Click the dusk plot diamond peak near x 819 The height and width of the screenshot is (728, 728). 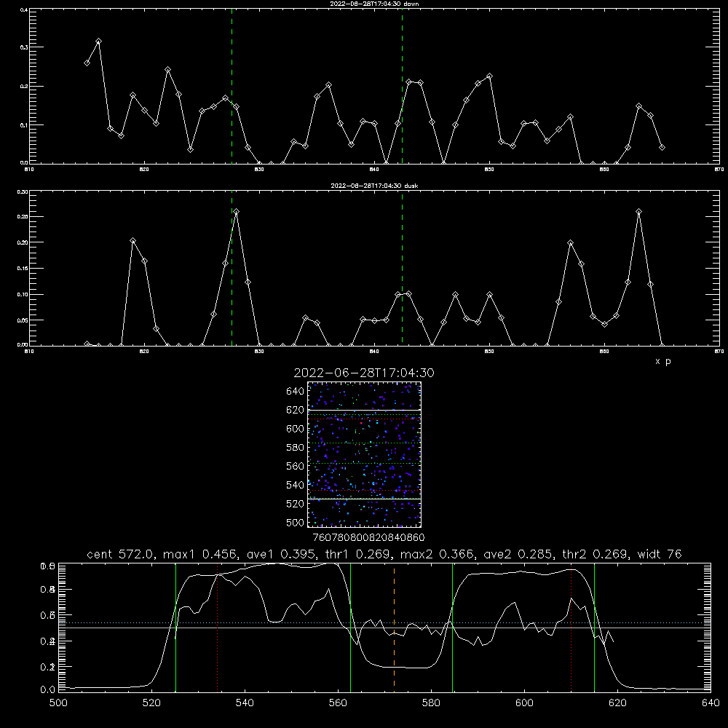tap(132, 241)
